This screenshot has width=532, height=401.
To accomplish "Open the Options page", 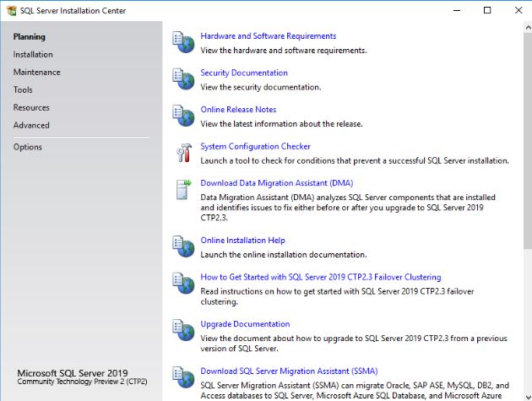I will [28, 147].
